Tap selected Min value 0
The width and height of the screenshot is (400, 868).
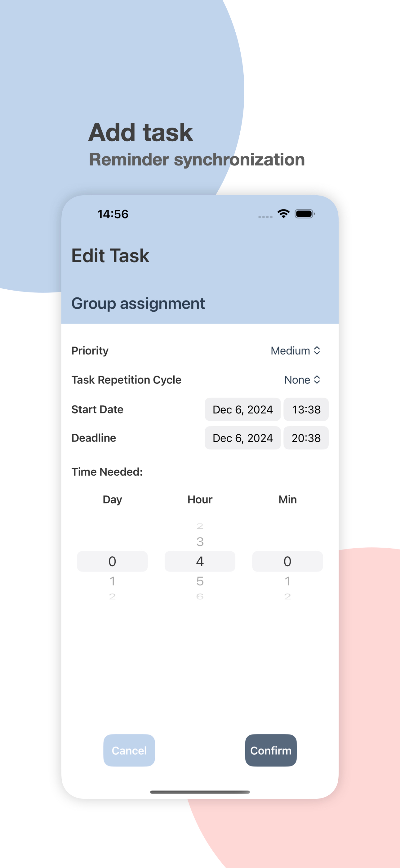click(x=287, y=561)
